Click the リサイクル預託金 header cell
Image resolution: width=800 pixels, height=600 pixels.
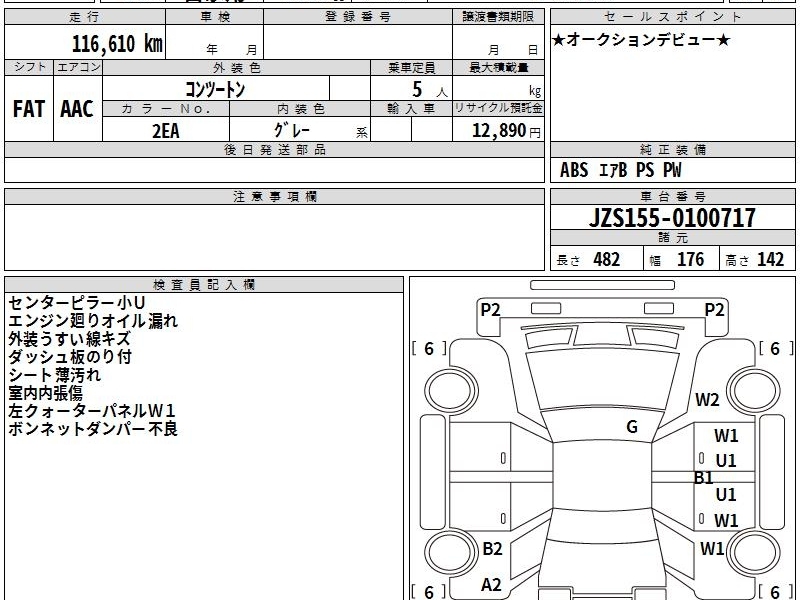(498, 108)
